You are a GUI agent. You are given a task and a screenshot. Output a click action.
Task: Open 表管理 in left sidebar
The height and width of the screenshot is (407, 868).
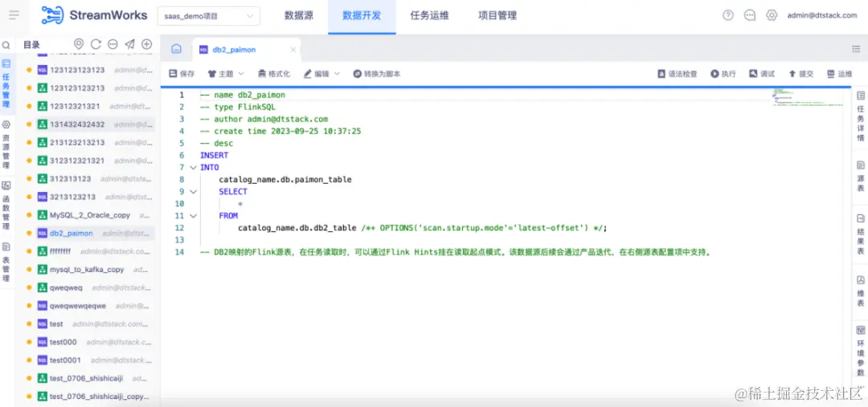[6, 263]
